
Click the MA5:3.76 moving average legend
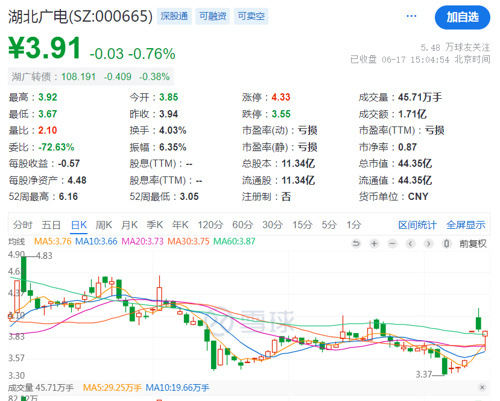[x=53, y=241]
